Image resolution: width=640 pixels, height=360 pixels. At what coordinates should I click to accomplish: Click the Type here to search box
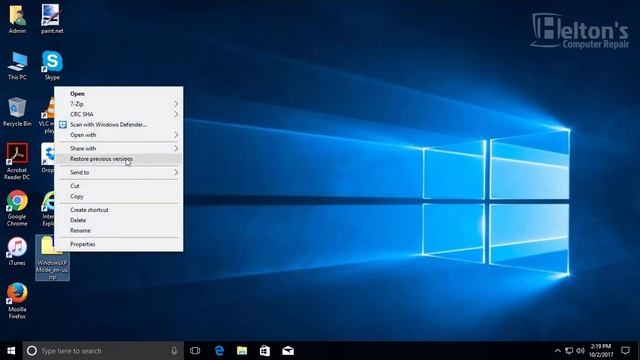click(x=103, y=351)
